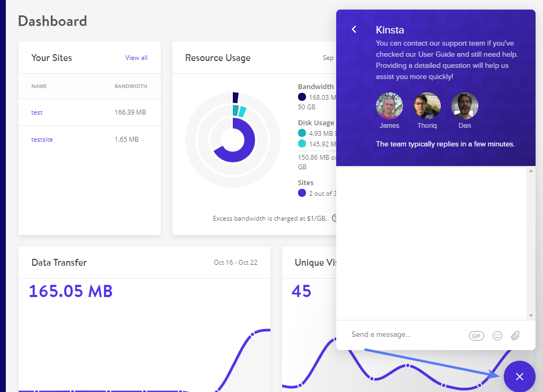
Task: Click the 1.65 MB bandwidth value
Action: pos(126,139)
